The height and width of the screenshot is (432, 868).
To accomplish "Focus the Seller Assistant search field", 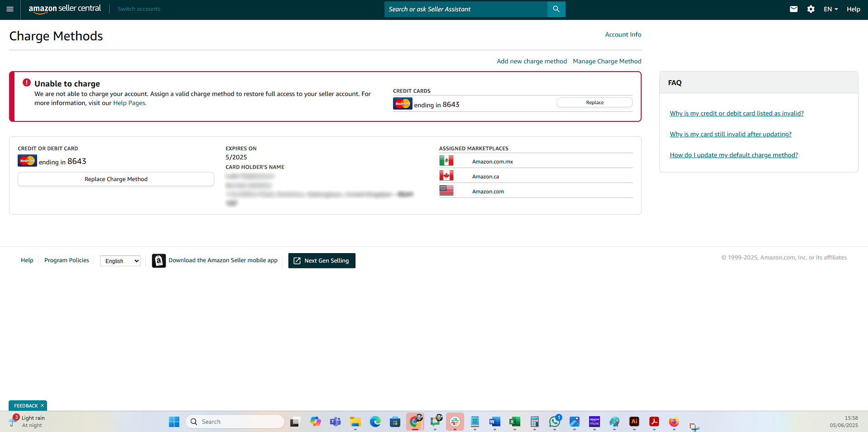I will (x=465, y=9).
